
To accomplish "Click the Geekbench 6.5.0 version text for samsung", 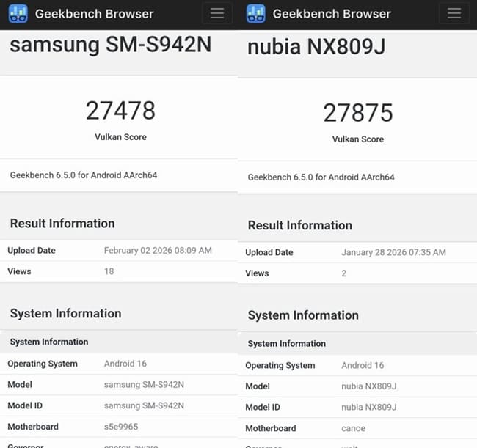I will tap(84, 175).
